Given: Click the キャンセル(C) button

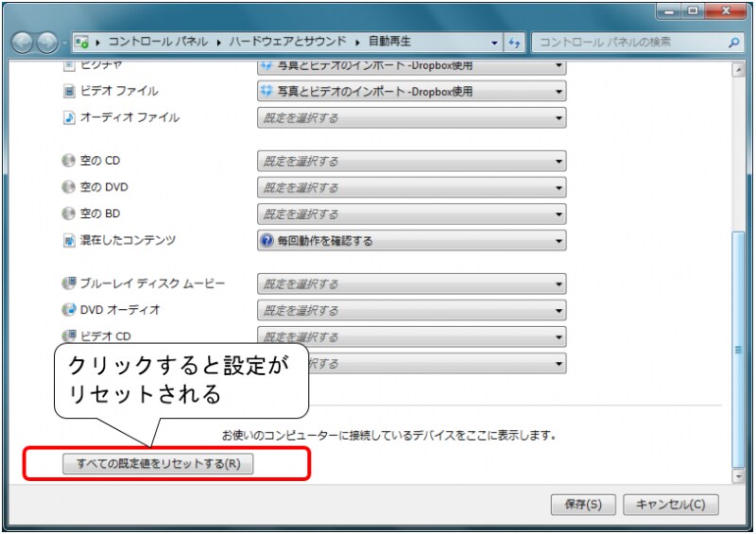Looking at the screenshot, I should 671,505.
